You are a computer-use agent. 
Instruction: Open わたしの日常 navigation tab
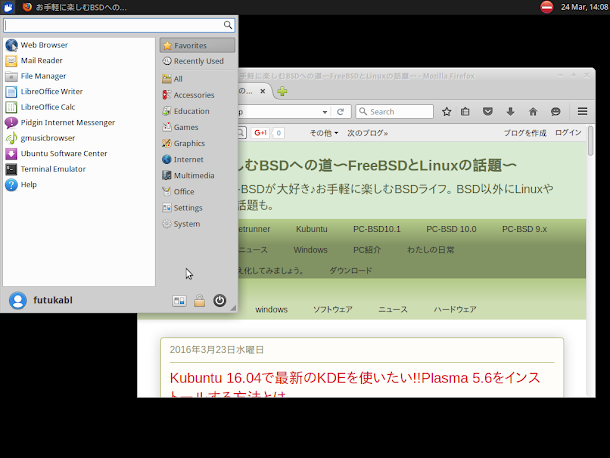pos(430,250)
